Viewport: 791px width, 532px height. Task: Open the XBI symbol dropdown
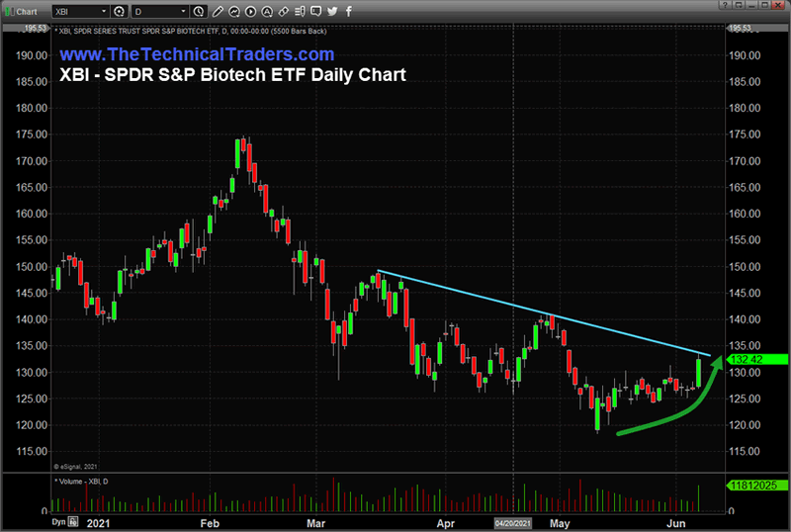(104, 11)
